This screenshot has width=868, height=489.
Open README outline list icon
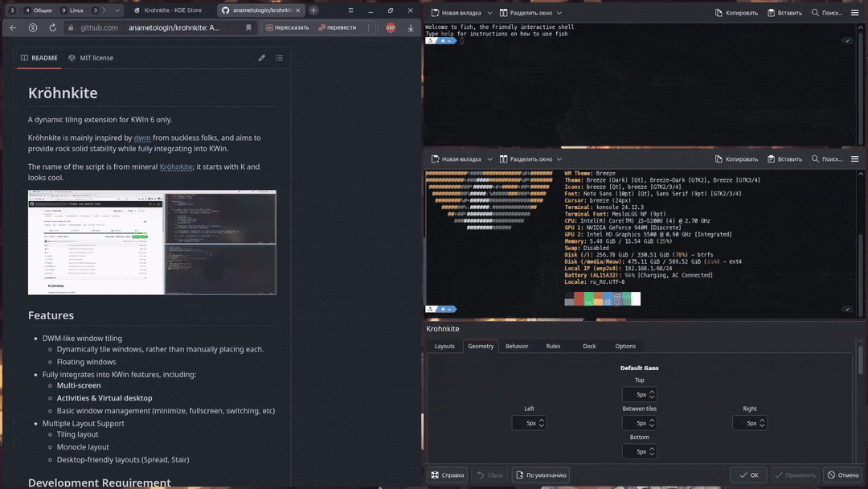(x=280, y=58)
